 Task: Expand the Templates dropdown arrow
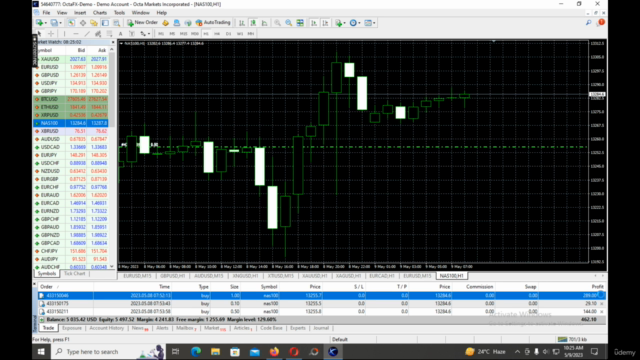[374, 23]
